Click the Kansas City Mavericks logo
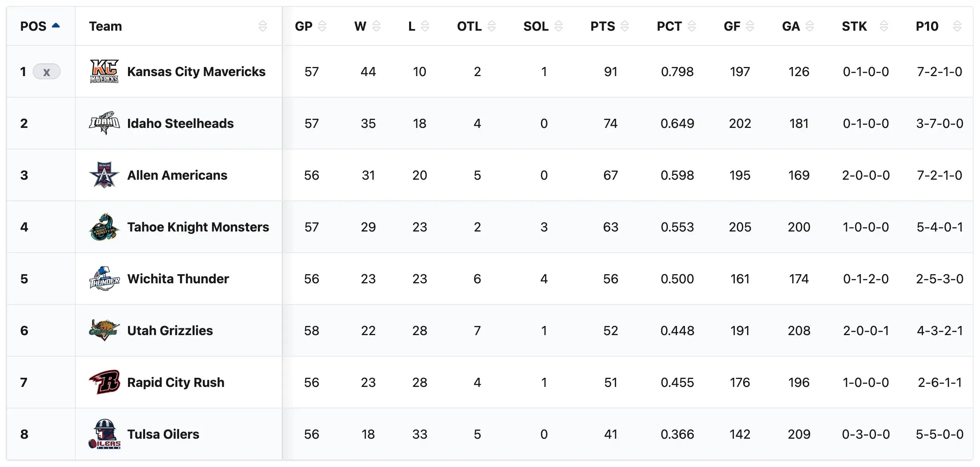The height and width of the screenshot is (467, 980). (x=104, y=72)
